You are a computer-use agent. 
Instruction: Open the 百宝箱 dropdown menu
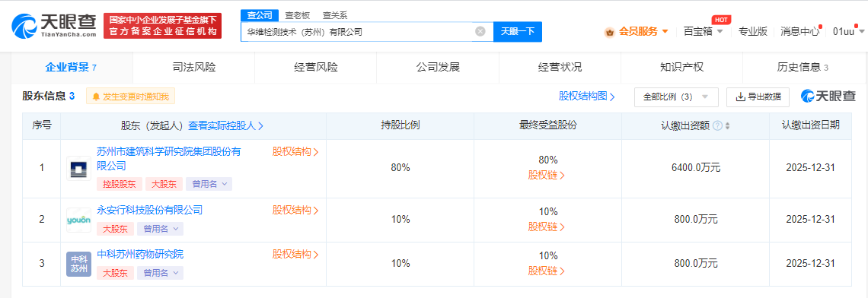(x=703, y=31)
